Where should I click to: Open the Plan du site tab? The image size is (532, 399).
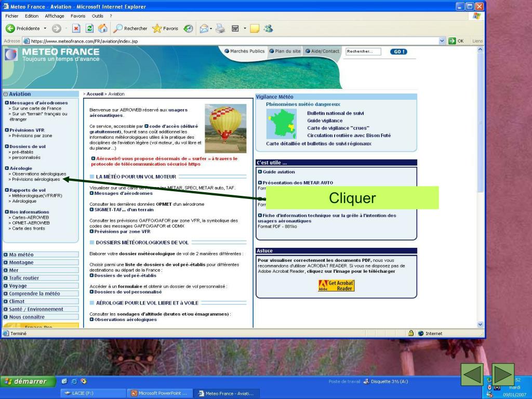(285, 51)
